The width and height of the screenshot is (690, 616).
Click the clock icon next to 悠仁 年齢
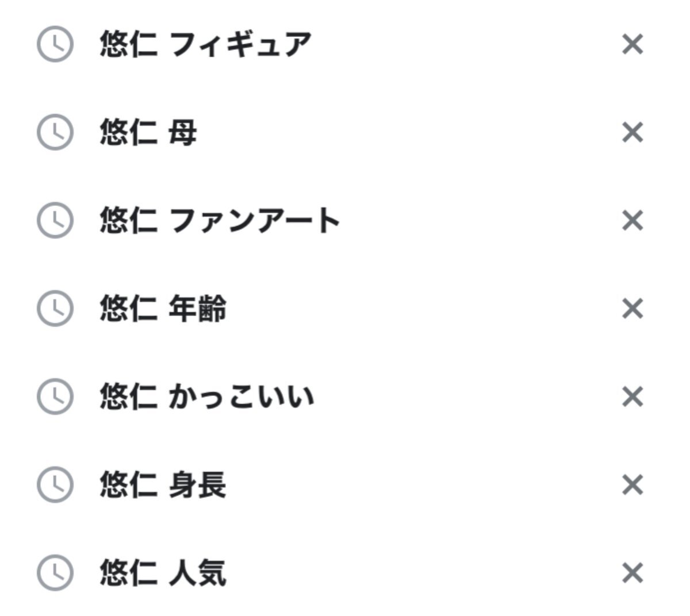coord(55,309)
